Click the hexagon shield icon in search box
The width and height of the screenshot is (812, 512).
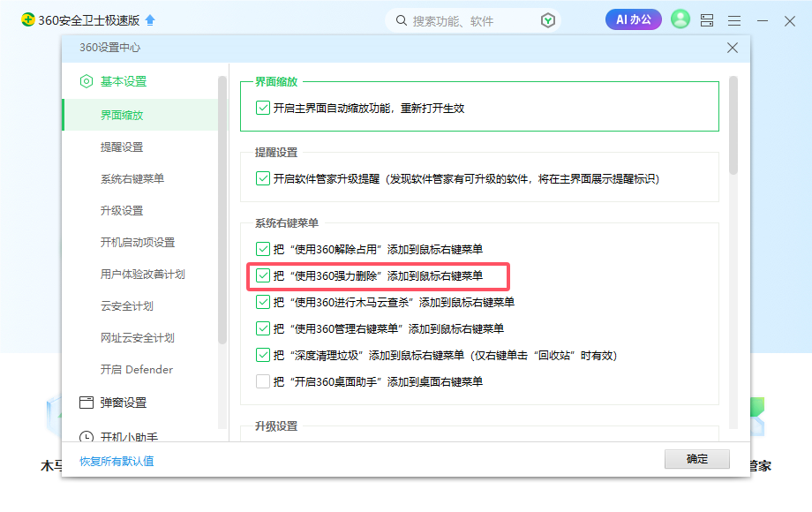[x=548, y=20]
